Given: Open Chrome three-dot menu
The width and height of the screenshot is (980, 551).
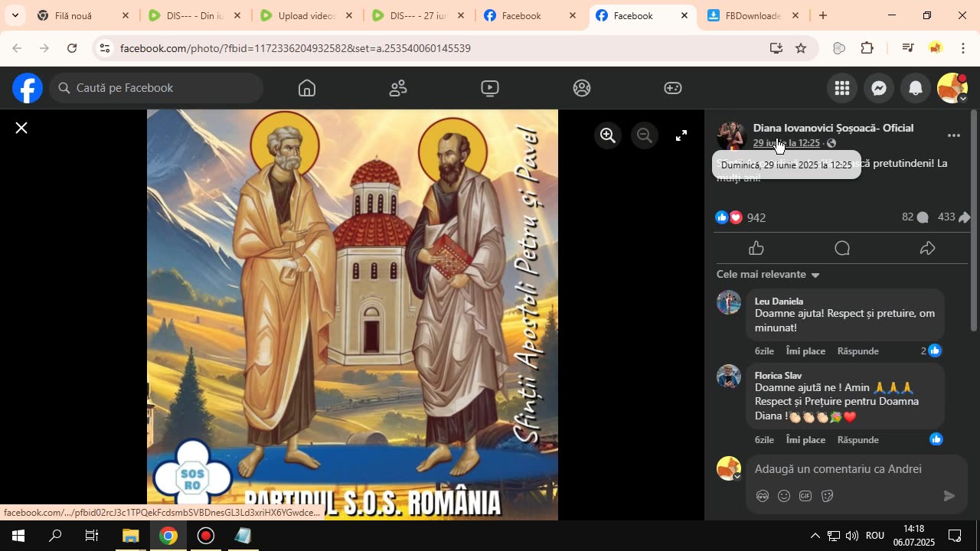Looking at the screenshot, I should 963,48.
